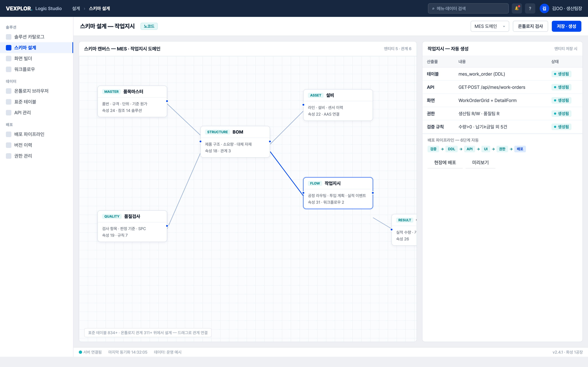
Task: Open the 미리보기 button
Action: pyautogui.click(x=480, y=162)
